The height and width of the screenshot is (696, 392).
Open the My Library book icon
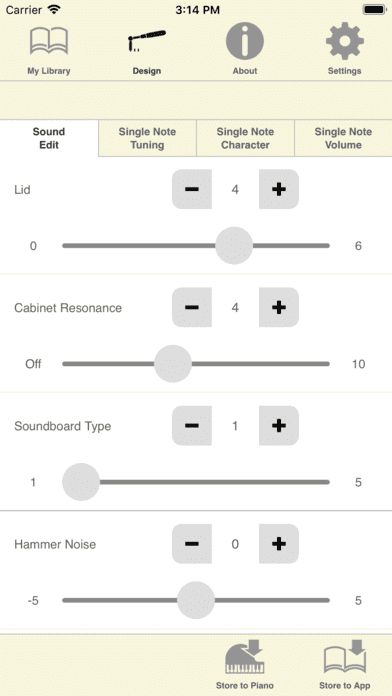[49, 41]
